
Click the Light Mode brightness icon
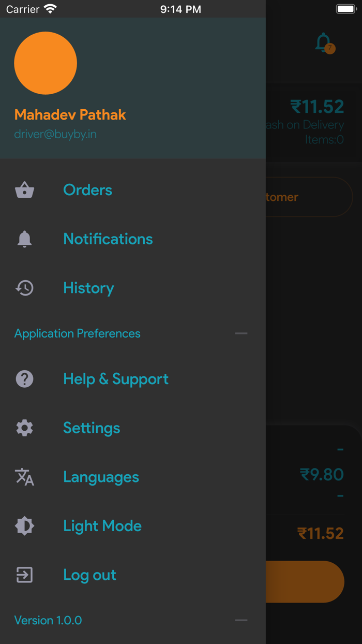[x=24, y=526]
